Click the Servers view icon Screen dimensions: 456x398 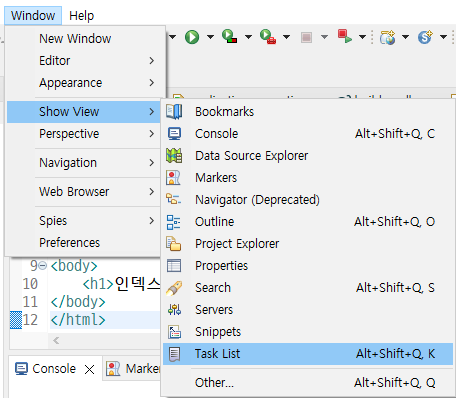pos(174,310)
